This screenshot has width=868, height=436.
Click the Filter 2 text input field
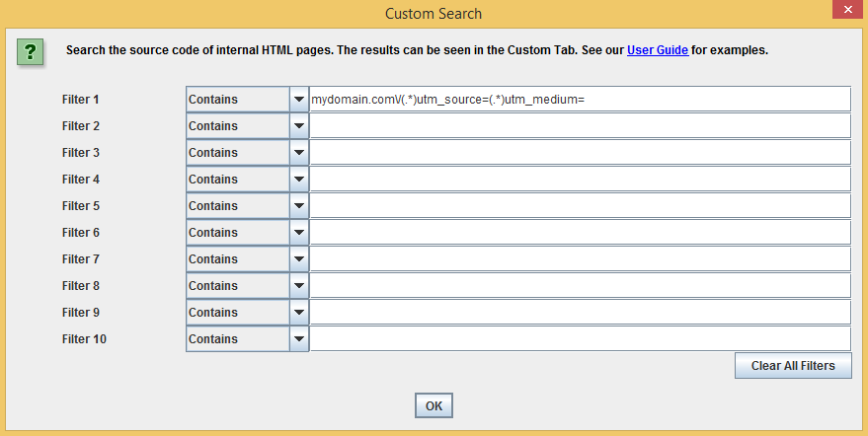coord(580,125)
